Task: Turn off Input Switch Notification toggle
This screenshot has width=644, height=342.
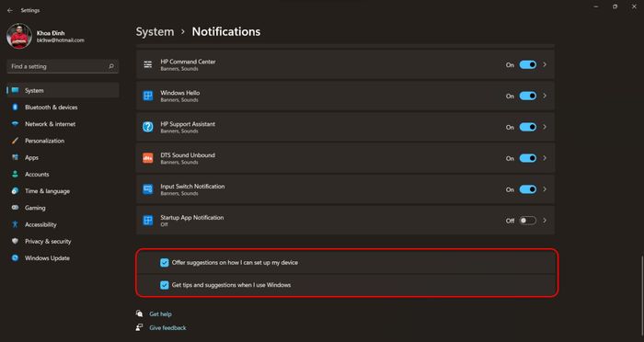Action: click(x=528, y=189)
